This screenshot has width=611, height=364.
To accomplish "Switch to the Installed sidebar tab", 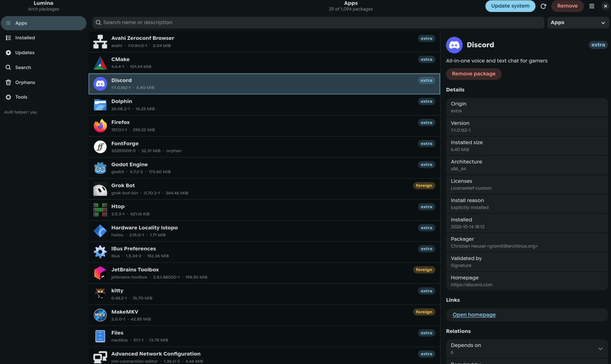I will pos(44,38).
